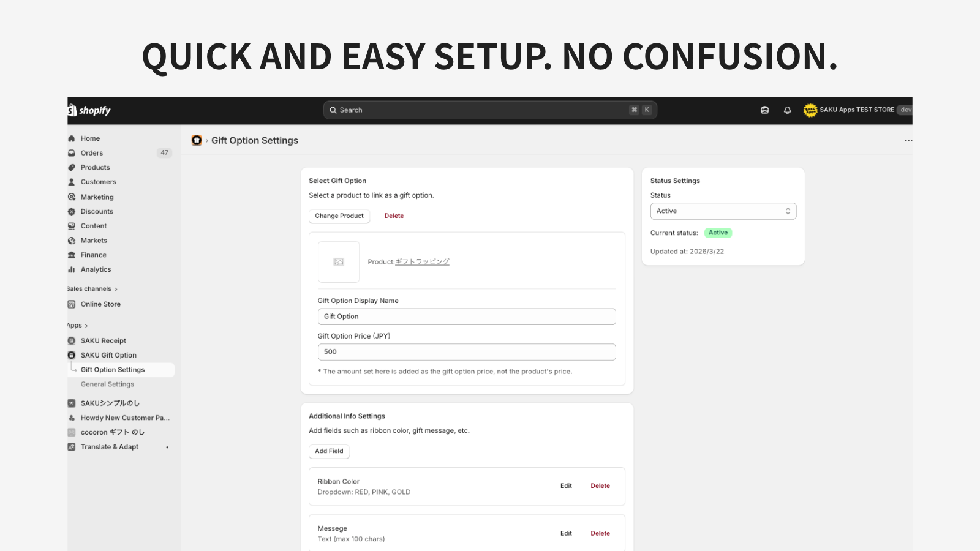Open the Markets section

[x=94, y=240]
